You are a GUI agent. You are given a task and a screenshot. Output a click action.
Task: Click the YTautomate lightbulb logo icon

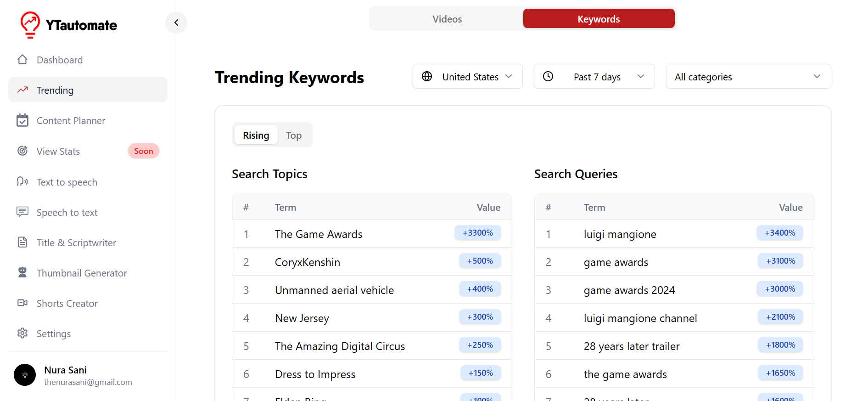tap(30, 24)
